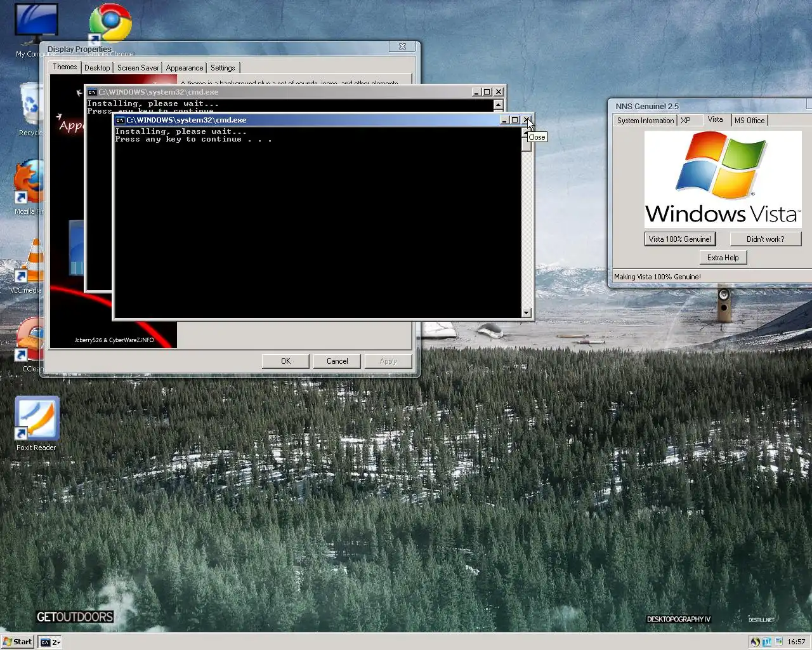This screenshot has width=812, height=650.
Task: Click the Vista 100% Genuine! button
Action: 680,239
